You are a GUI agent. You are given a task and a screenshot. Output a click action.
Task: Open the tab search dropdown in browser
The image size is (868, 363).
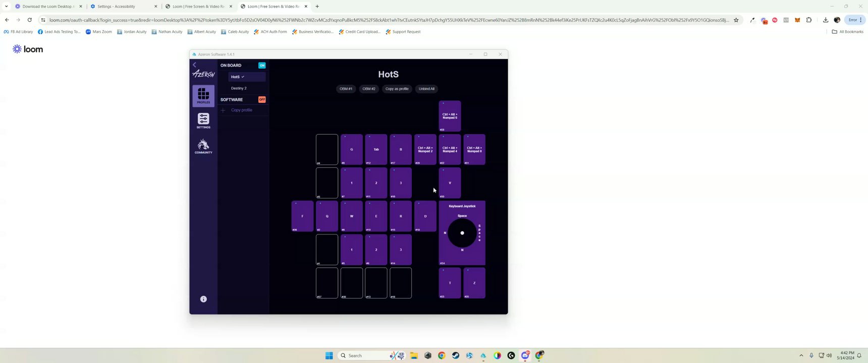coord(6,7)
